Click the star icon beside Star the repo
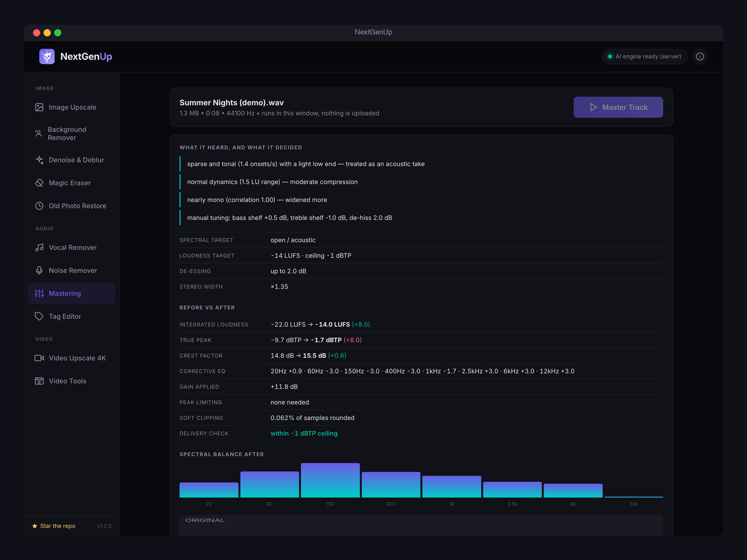 (x=34, y=526)
